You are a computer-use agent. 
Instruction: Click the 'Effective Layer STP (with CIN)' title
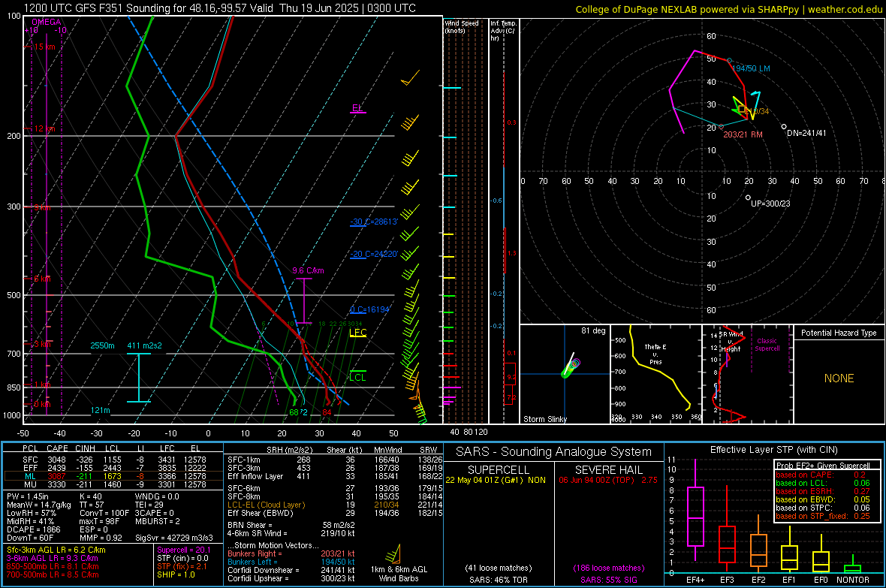(x=773, y=450)
